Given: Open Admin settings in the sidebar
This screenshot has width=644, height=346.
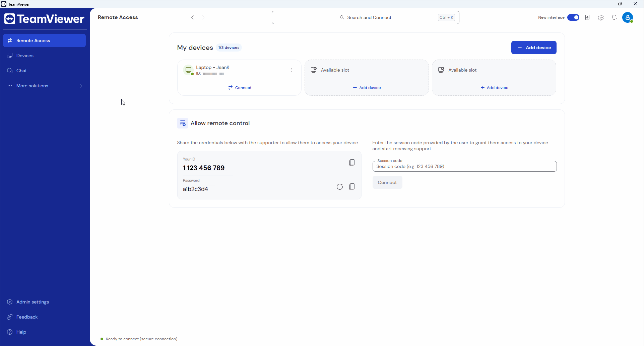Looking at the screenshot, I should pos(44,302).
